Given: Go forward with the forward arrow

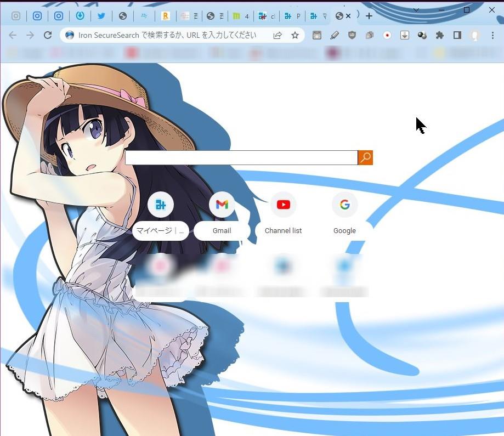Looking at the screenshot, I should (30, 35).
